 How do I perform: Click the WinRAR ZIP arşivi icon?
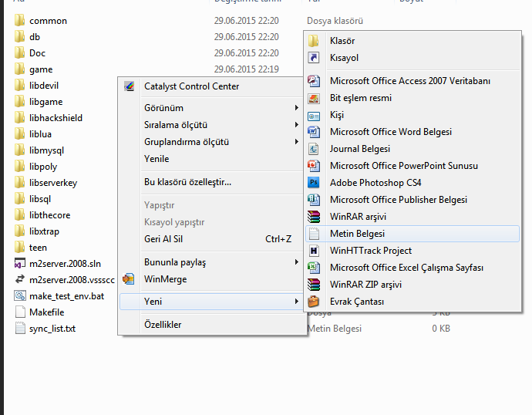point(314,285)
